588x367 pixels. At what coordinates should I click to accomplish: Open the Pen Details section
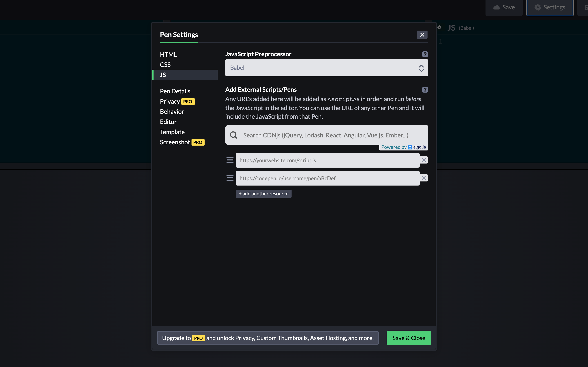tap(175, 91)
